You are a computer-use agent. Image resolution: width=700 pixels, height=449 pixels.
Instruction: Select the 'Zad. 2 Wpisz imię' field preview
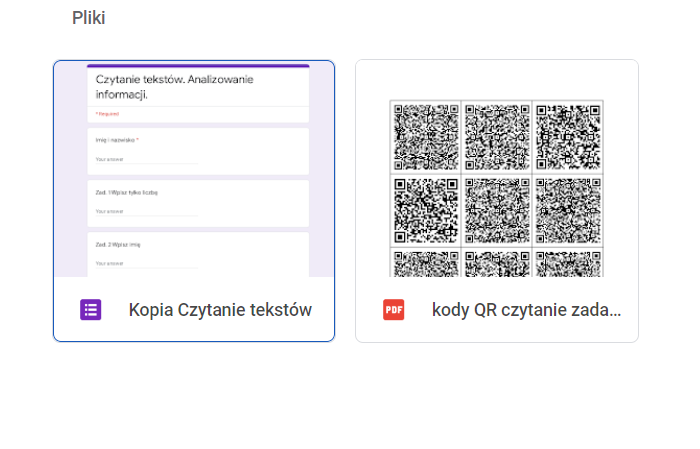pyautogui.click(x=197, y=254)
